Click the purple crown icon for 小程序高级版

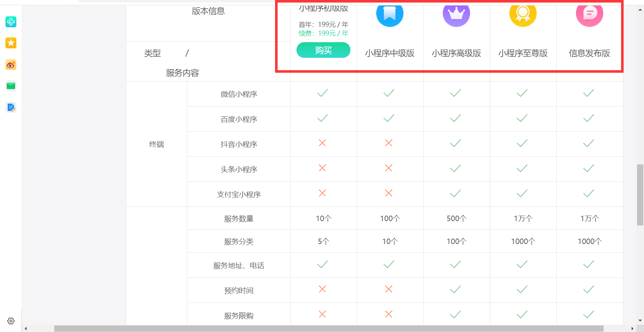click(456, 13)
